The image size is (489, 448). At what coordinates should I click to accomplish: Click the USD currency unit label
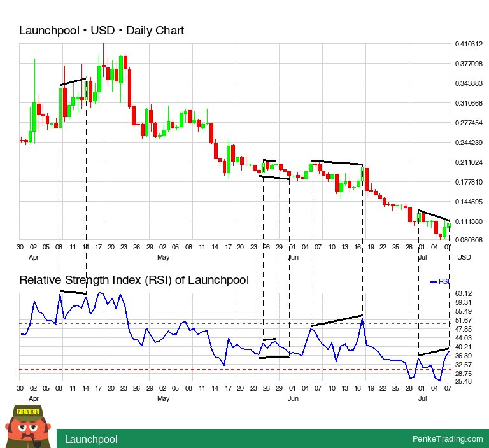tap(464, 257)
